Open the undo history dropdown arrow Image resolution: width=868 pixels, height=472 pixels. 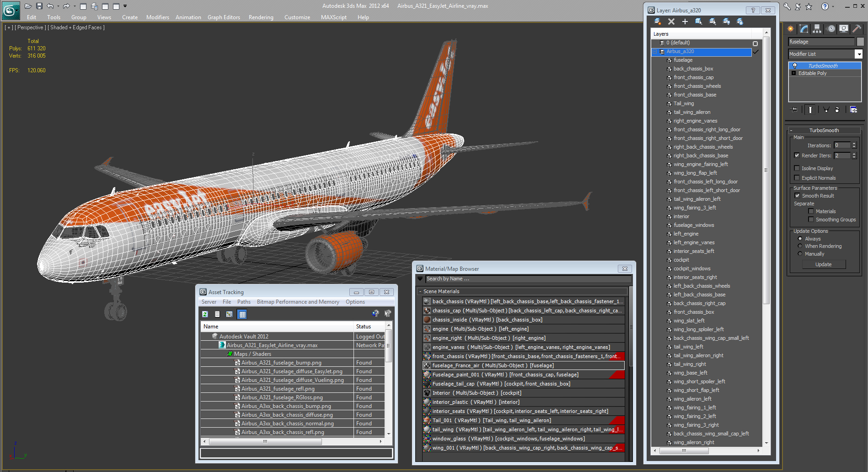point(58,6)
